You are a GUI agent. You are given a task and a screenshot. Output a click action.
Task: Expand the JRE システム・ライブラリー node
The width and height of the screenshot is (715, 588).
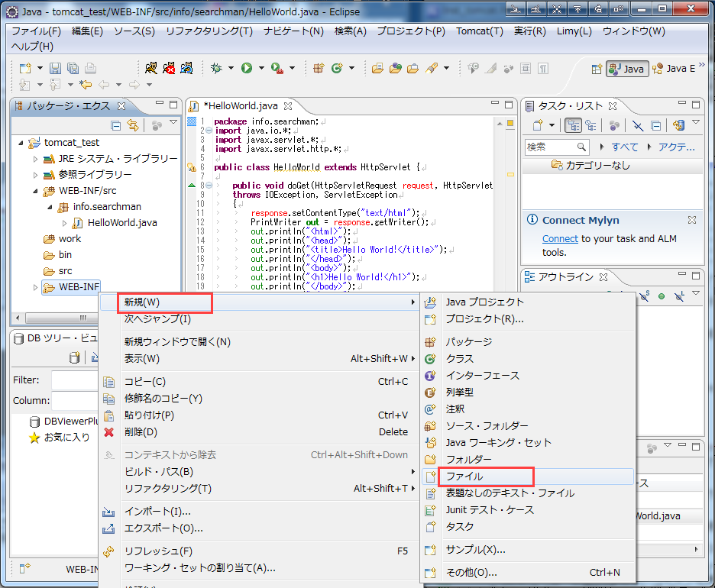pos(35,159)
